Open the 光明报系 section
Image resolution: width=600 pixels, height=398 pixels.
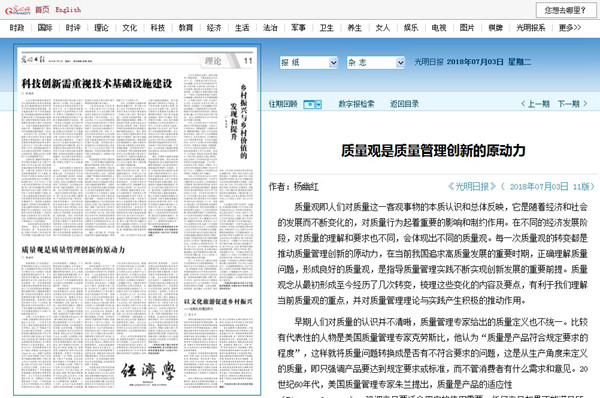531,28
